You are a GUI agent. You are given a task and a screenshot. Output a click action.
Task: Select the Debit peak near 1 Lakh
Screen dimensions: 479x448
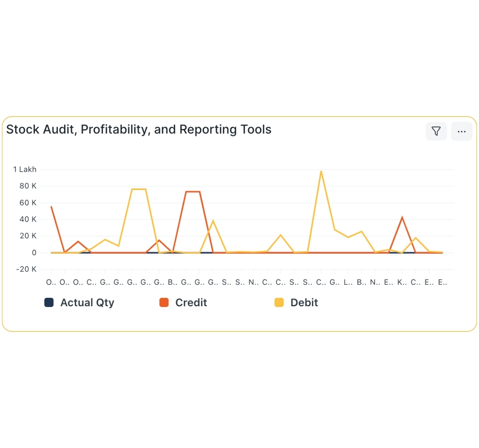pos(321,172)
